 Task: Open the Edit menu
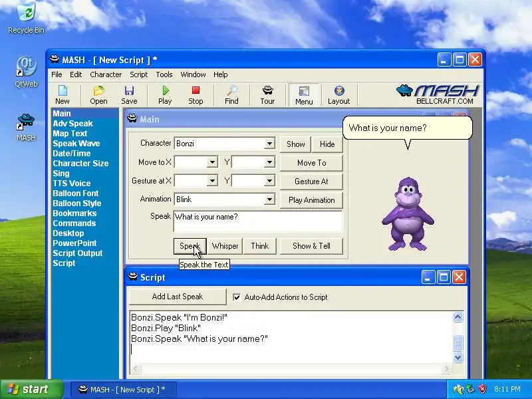(76, 74)
